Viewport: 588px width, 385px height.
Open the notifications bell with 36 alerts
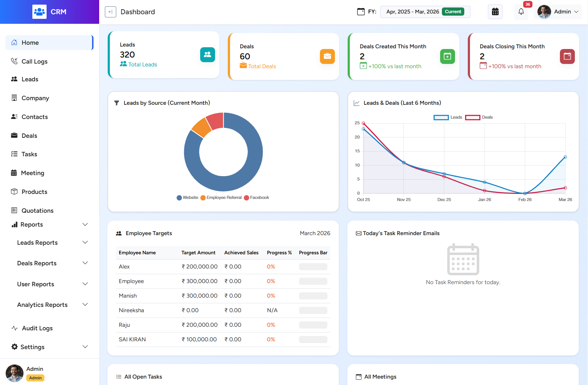[521, 12]
